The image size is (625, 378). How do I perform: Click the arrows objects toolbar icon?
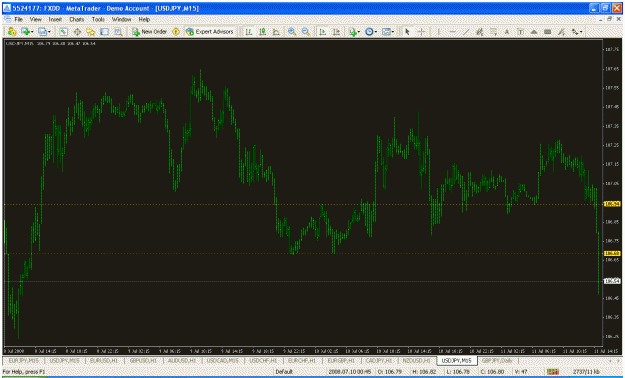point(575,32)
